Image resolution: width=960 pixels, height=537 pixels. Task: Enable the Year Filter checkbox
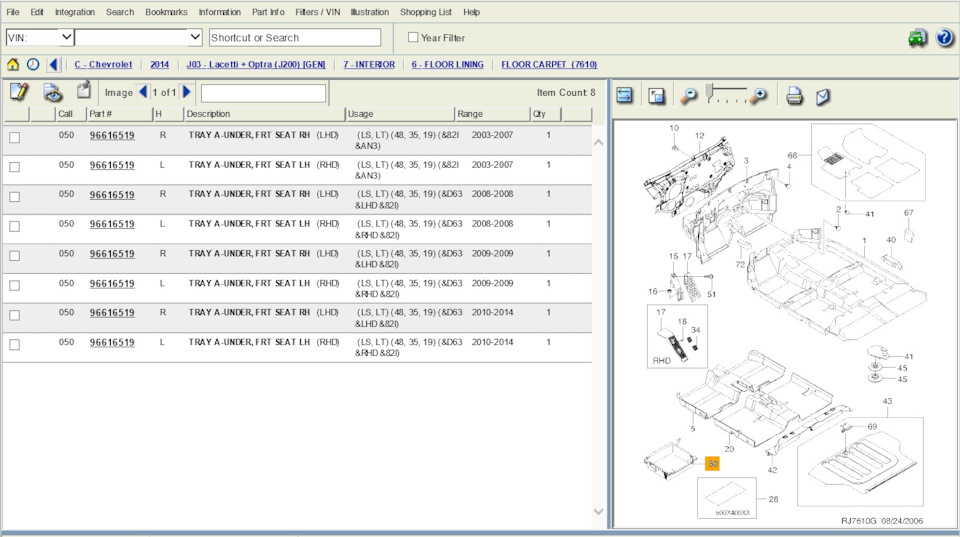click(x=413, y=38)
